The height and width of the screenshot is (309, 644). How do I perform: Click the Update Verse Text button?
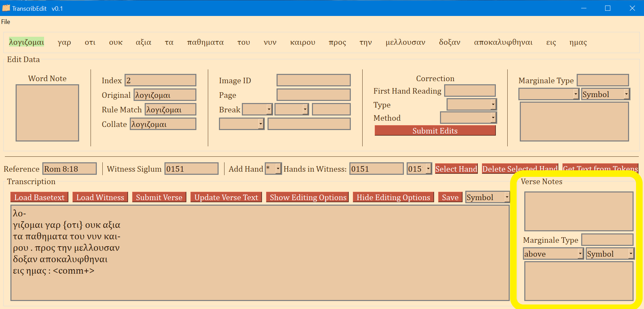pyautogui.click(x=226, y=197)
